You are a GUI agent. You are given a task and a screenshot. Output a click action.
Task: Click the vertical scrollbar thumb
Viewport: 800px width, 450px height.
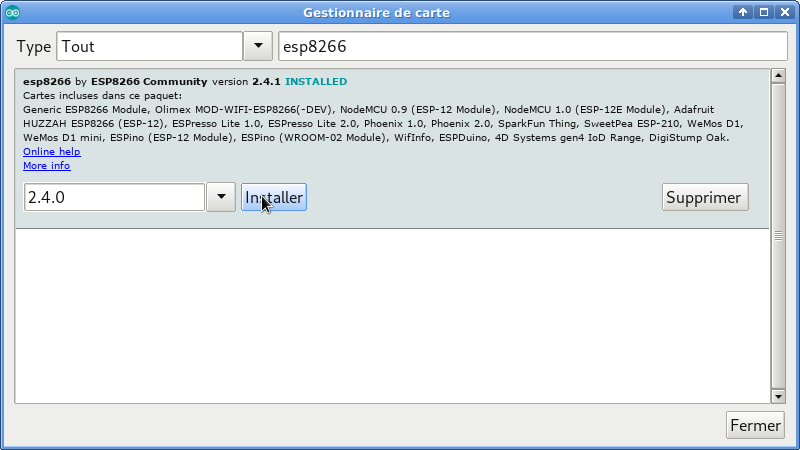pos(778,236)
